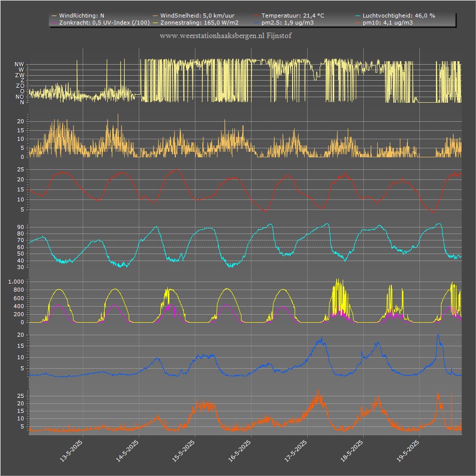Click the 800 solar radiation axis label

point(19,290)
